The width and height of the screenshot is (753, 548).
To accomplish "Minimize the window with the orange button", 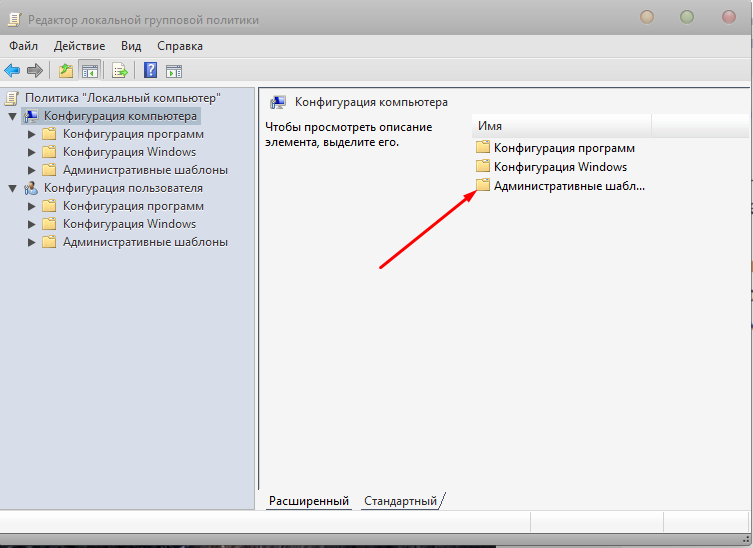I will [x=647, y=17].
